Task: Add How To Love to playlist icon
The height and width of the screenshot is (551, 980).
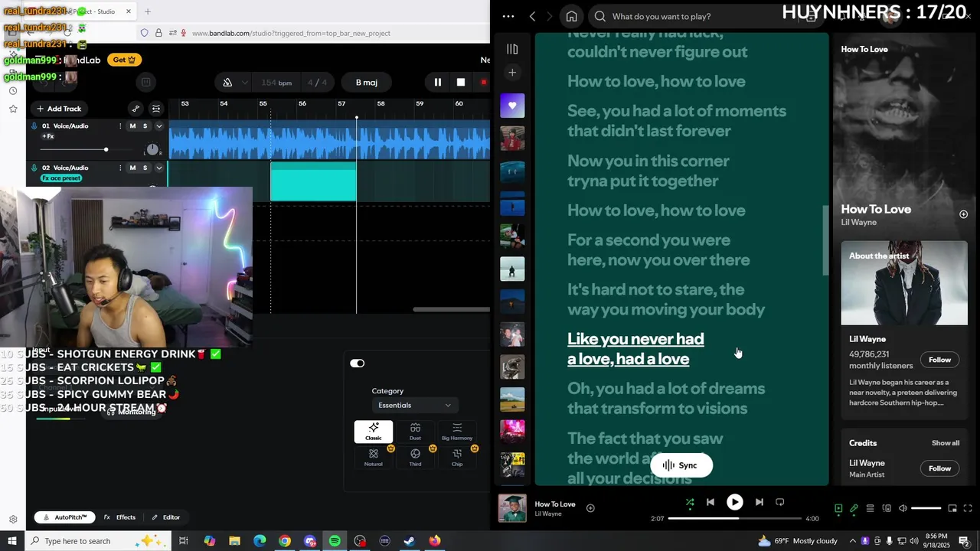Action: click(x=590, y=508)
